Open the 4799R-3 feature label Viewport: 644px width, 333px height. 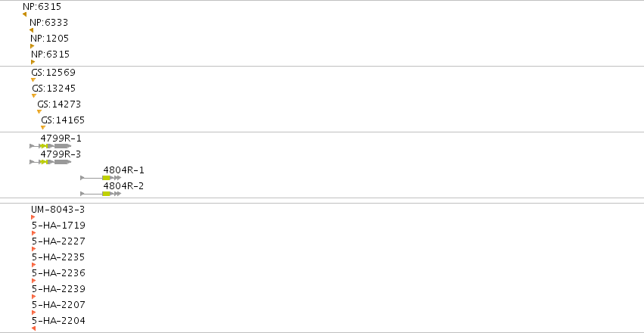pos(61,154)
